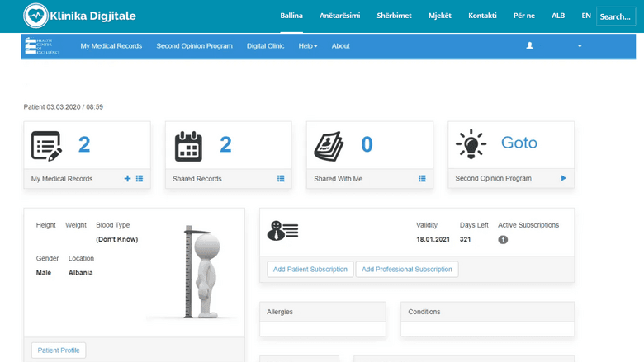Image resolution: width=644 pixels, height=362 pixels.
Task: Click the Patient Profile button
Action: 59,350
